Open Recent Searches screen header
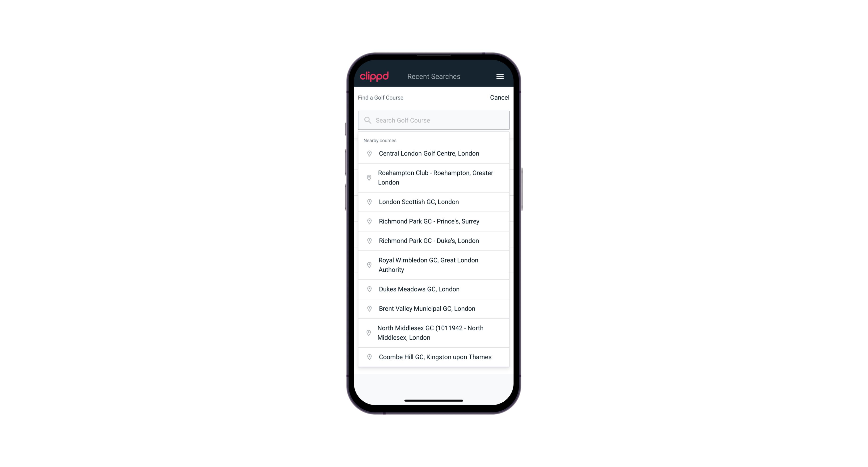The height and width of the screenshot is (467, 868). pos(434,76)
